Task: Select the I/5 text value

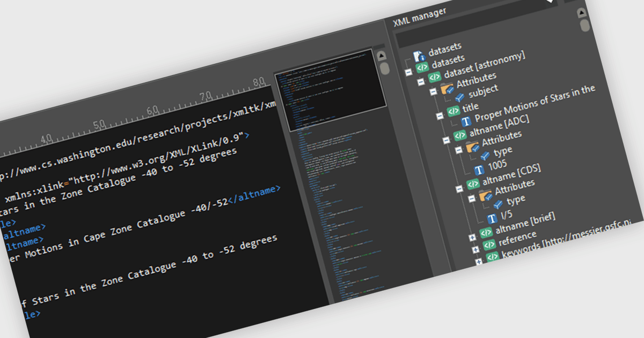Action: click(x=506, y=215)
